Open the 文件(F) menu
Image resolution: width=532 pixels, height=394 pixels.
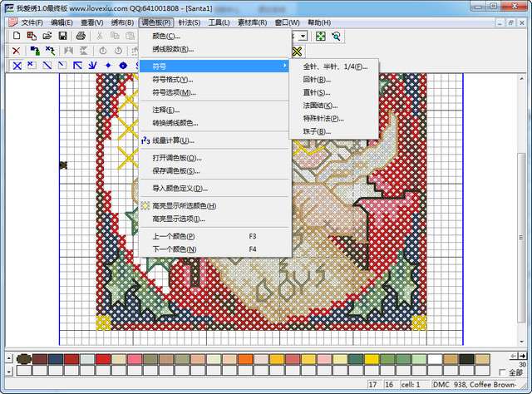pyautogui.click(x=32, y=22)
